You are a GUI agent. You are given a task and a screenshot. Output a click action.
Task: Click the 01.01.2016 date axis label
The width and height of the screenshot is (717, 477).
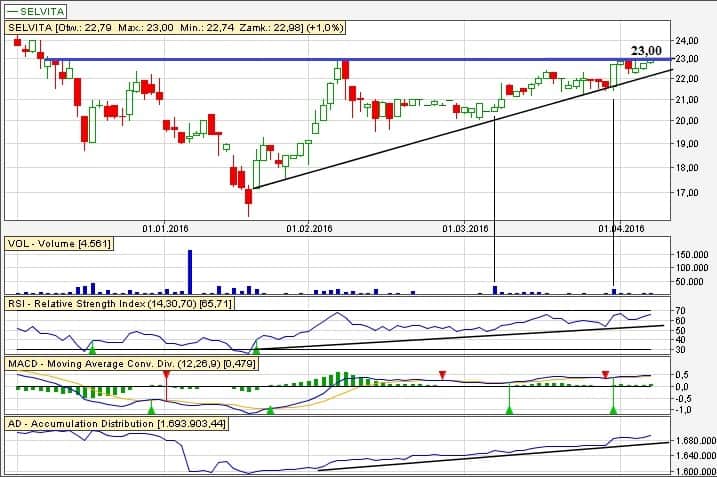coord(166,228)
